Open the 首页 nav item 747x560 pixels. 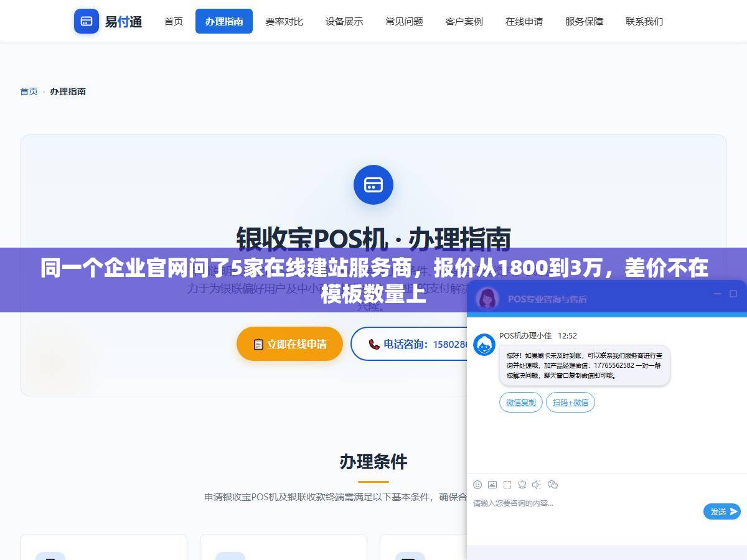click(174, 21)
